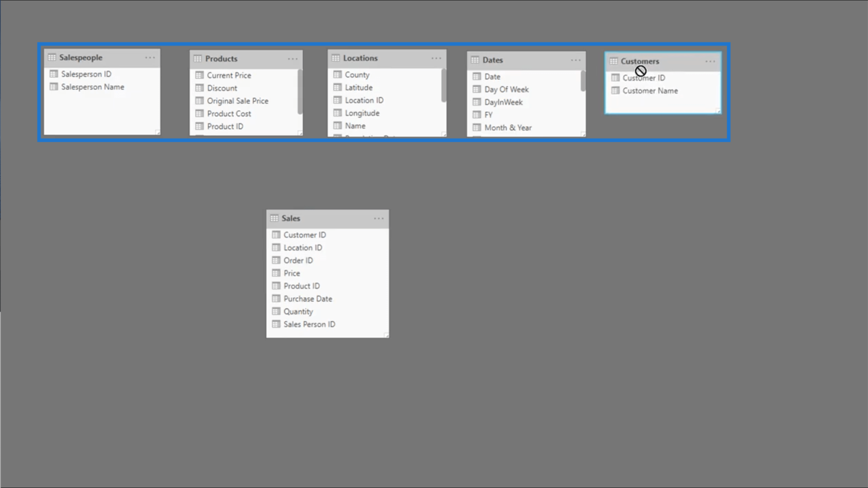This screenshot has width=868, height=488.
Task: Click the Dates table header icon
Action: (x=475, y=60)
